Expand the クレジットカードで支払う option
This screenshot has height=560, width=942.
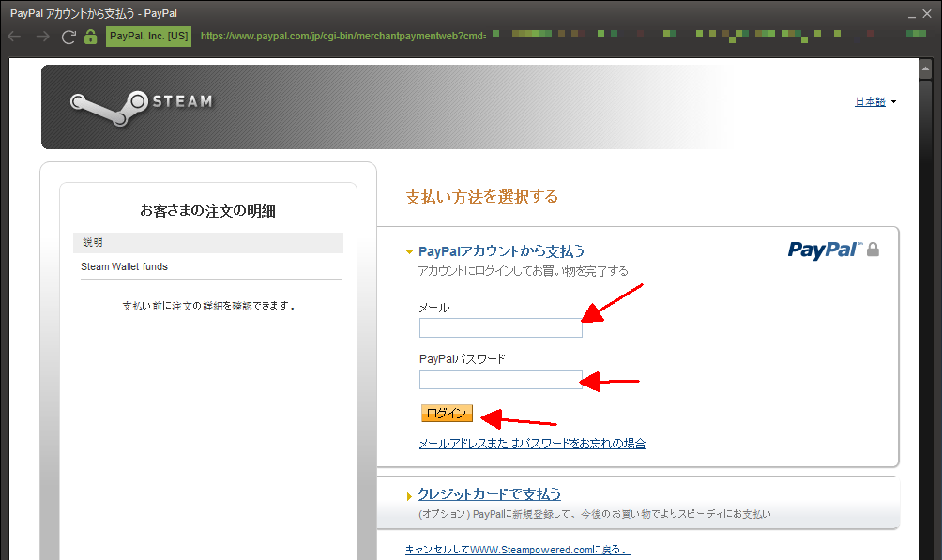tap(409, 496)
